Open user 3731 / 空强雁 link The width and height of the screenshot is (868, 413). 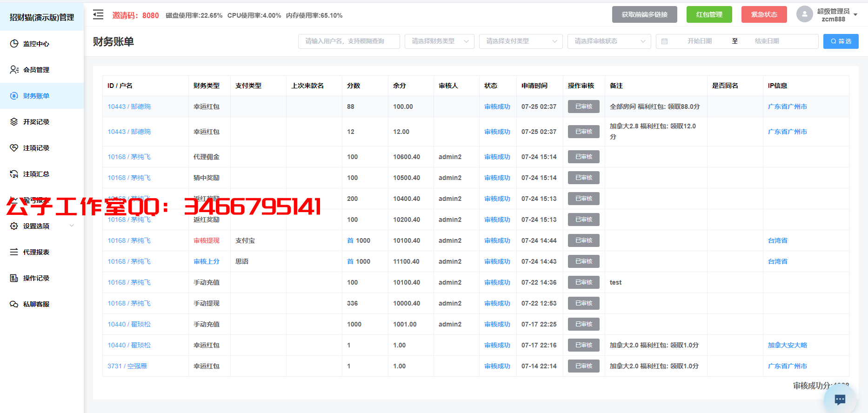[x=127, y=366]
